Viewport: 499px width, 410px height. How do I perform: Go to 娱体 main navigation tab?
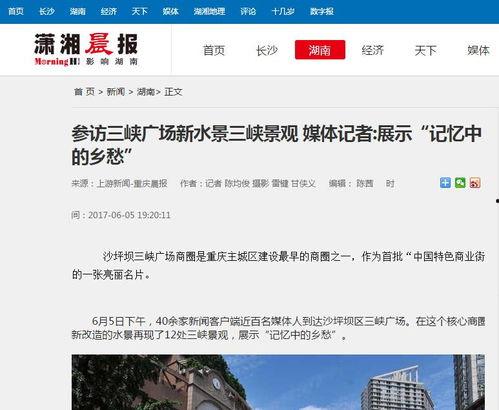click(x=478, y=50)
